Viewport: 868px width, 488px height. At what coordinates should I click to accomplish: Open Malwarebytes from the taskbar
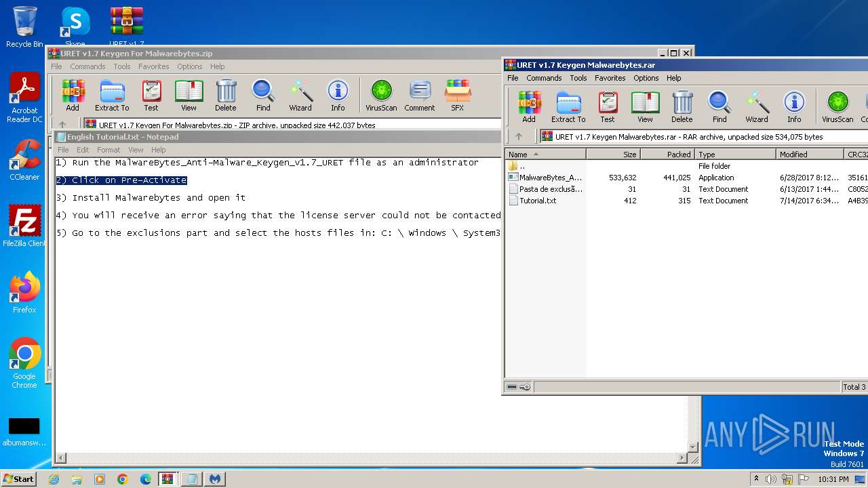coord(215,479)
